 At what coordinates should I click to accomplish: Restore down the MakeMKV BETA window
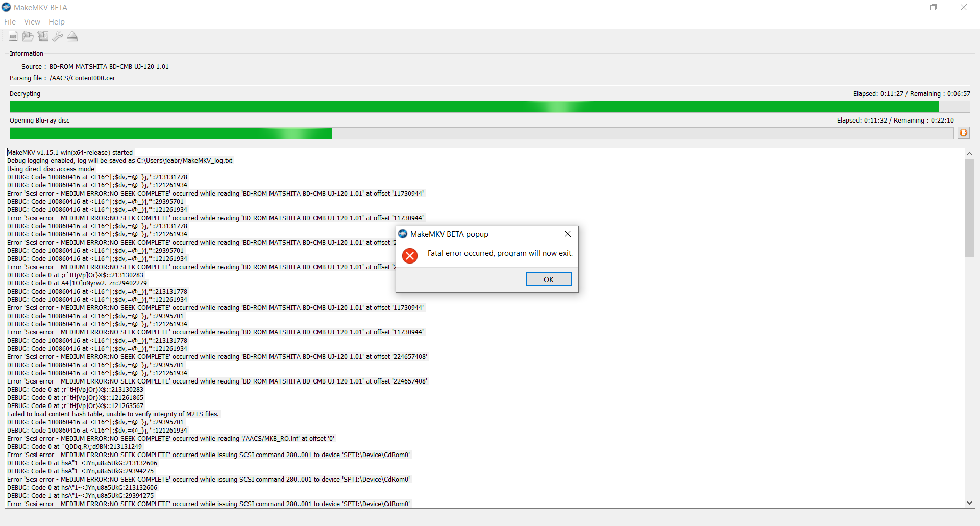[934, 7]
